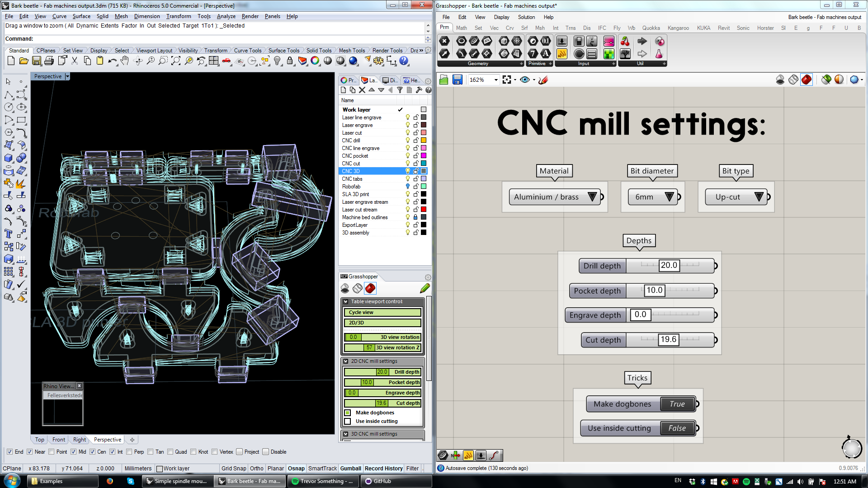Toggle the Make dogbones checkbox

coord(348,413)
